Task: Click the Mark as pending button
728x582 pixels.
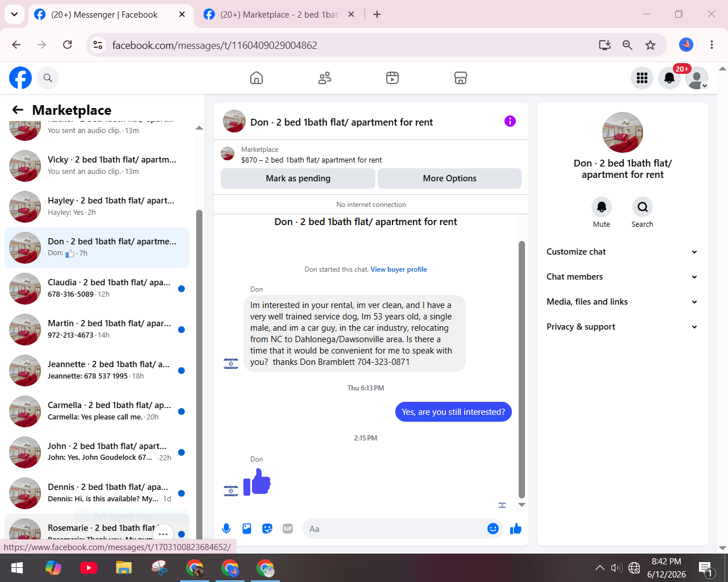Action: pos(298,178)
